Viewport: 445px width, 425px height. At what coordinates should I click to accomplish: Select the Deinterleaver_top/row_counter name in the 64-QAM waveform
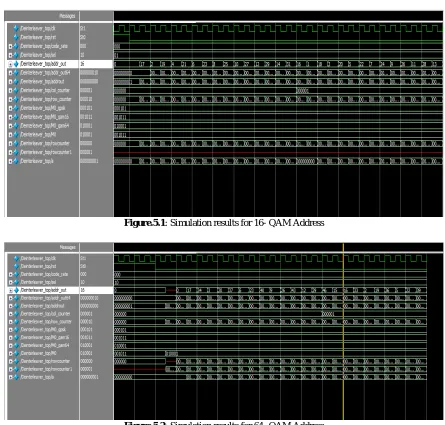click(x=46, y=322)
